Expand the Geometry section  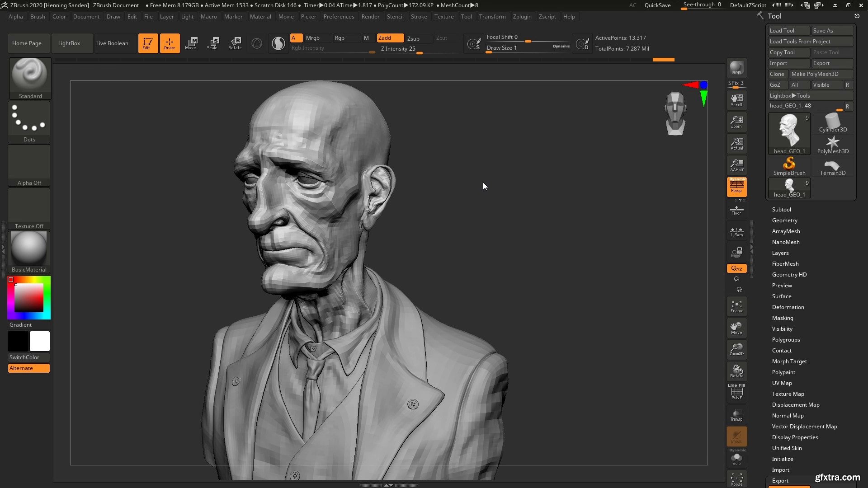point(784,220)
